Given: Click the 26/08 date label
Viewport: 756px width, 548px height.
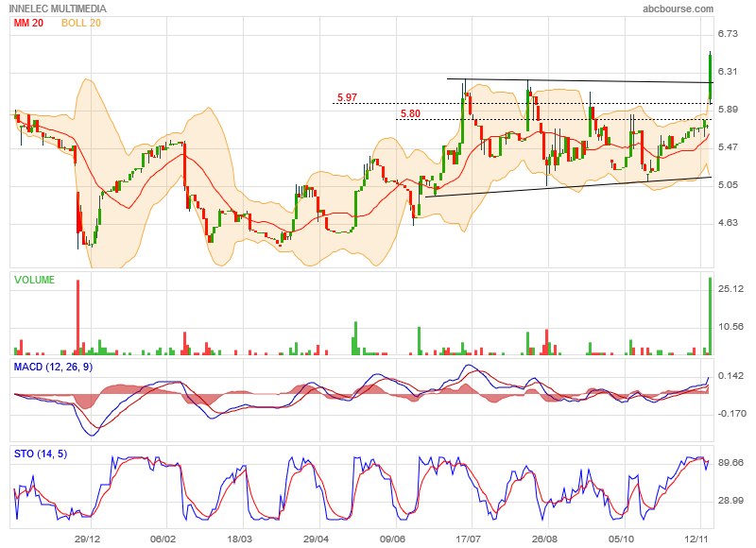Looking at the screenshot, I should 545,539.
